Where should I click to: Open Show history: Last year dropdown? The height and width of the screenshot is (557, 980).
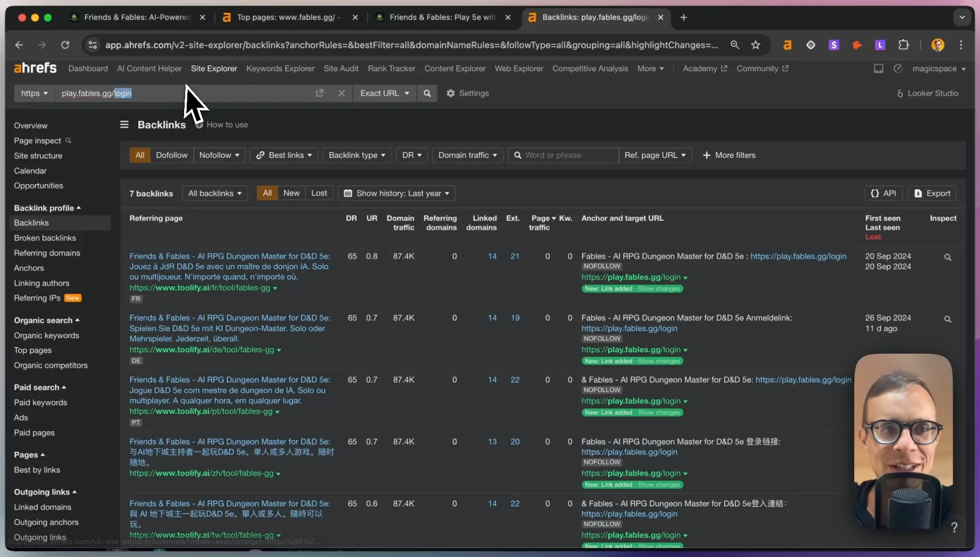(397, 193)
